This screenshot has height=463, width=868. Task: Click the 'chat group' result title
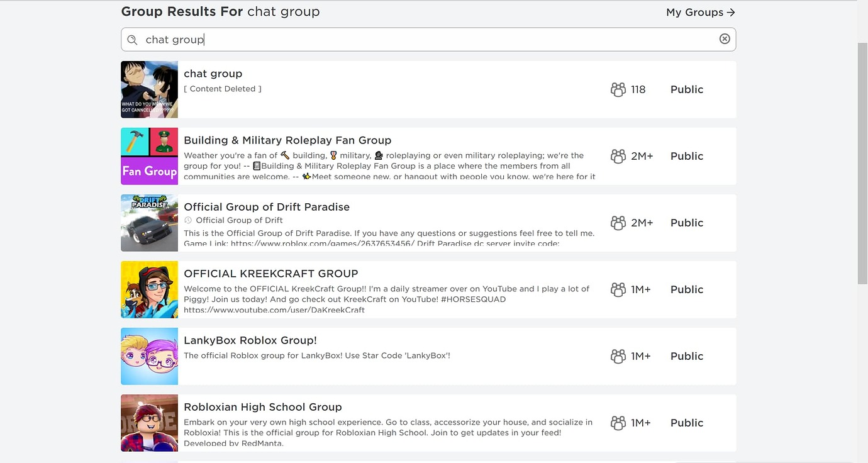point(213,74)
